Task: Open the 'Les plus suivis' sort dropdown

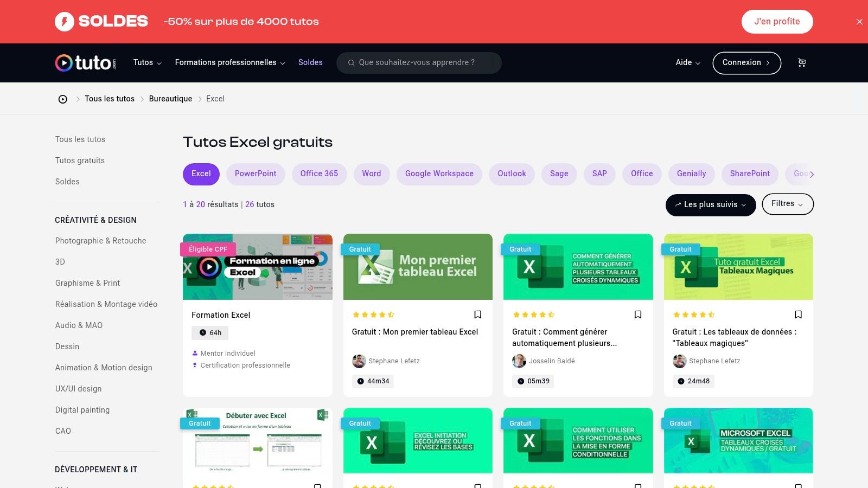Action: click(711, 205)
